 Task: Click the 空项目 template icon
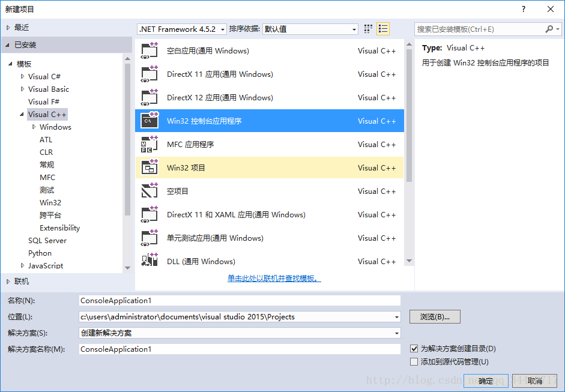point(149,191)
